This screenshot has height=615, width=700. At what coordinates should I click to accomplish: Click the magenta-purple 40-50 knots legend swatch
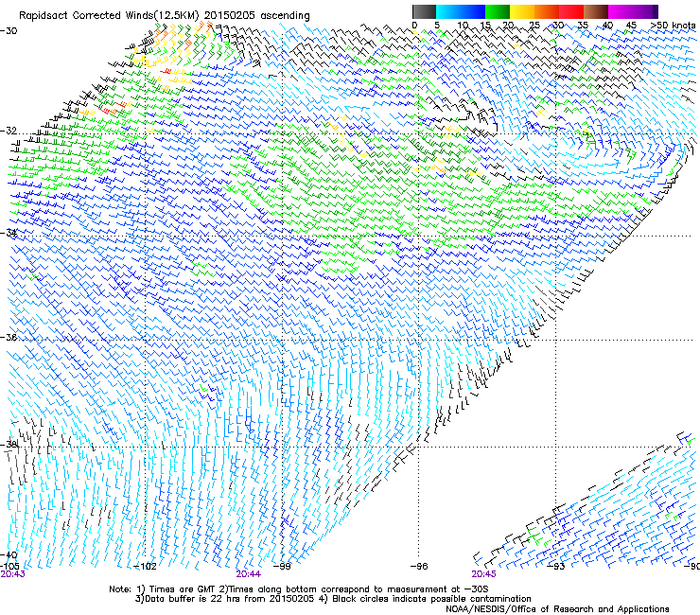tap(633, 11)
